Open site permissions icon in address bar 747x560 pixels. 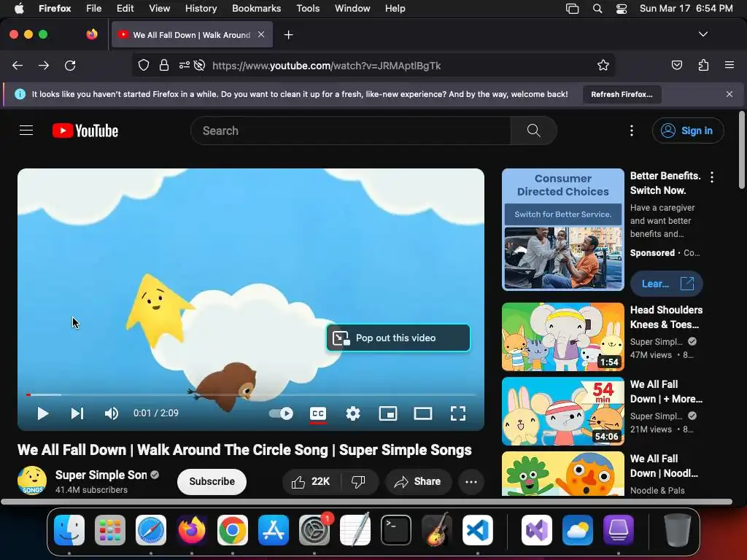pos(185,65)
